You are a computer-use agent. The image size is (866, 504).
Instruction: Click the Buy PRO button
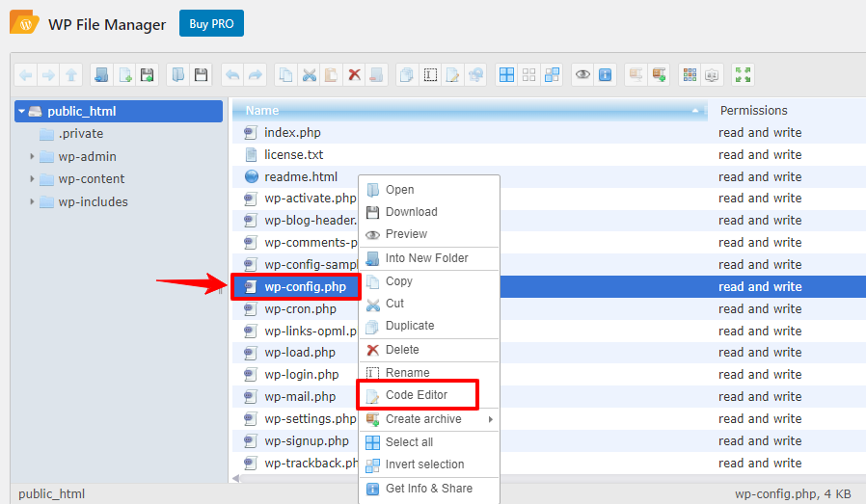click(211, 24)
